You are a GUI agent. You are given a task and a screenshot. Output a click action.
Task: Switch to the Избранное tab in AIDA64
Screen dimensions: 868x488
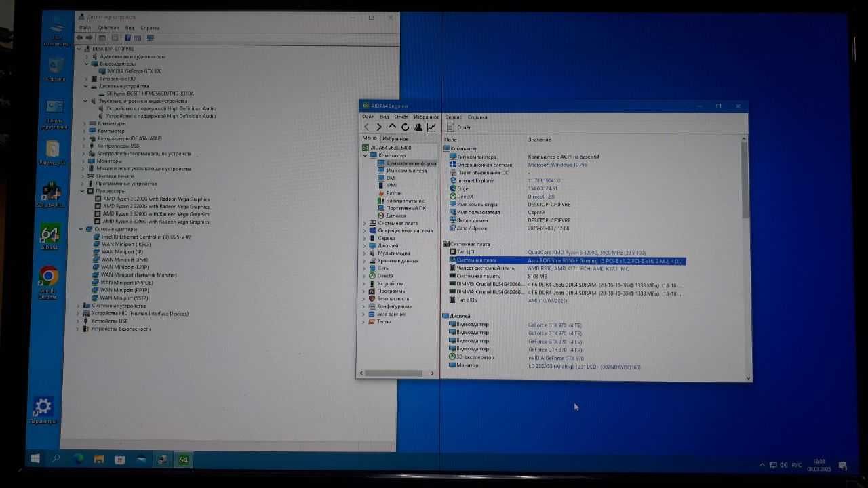pos(395,138)
